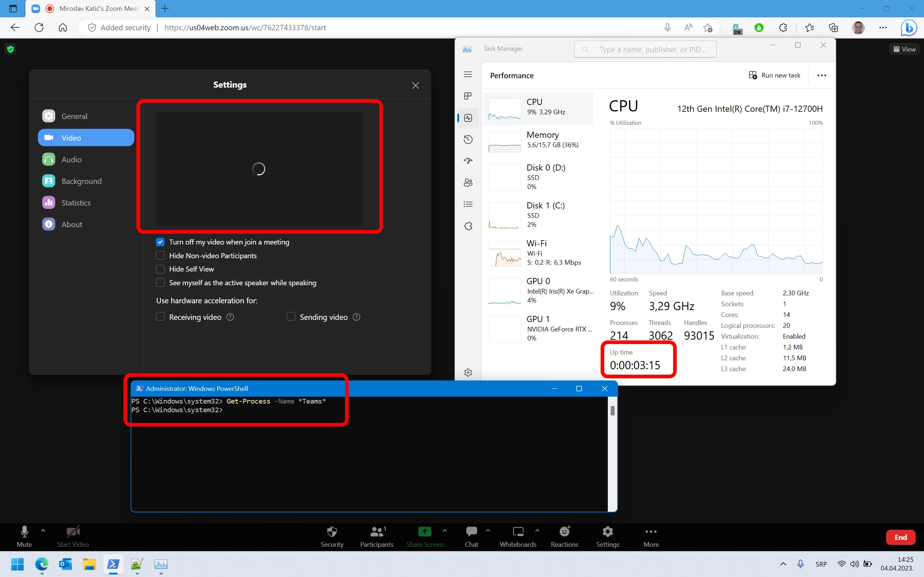924x577 pixels.
Task: Enable hardware acceleration for Receiving video
Action: (x=160, y=317)
